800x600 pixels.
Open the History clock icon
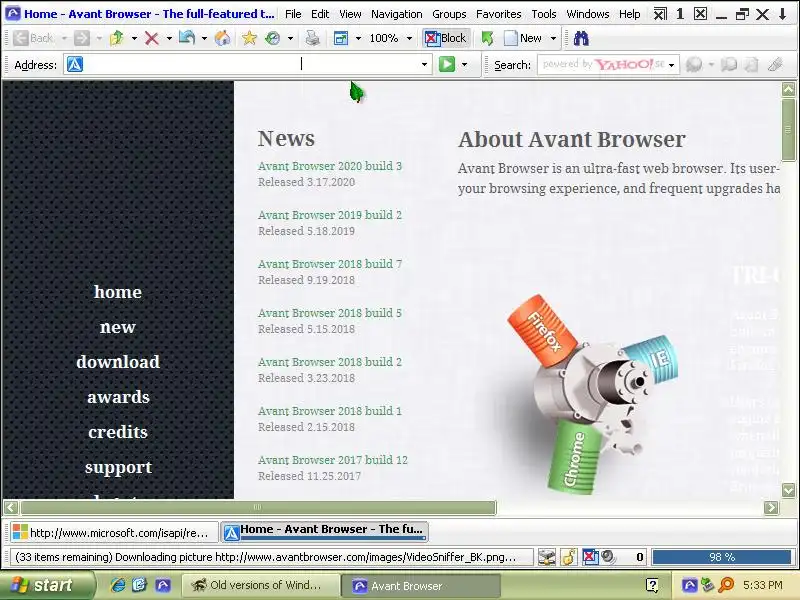click(273, 38)
